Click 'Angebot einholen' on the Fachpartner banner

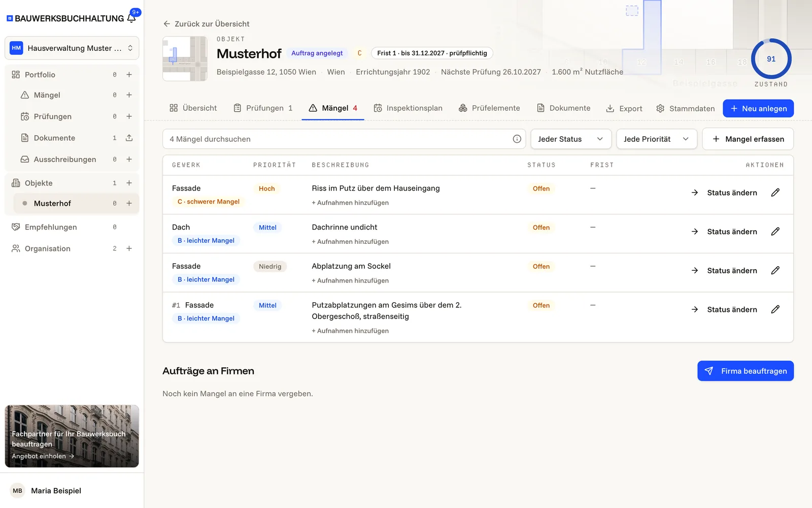[x=43, y=456]
